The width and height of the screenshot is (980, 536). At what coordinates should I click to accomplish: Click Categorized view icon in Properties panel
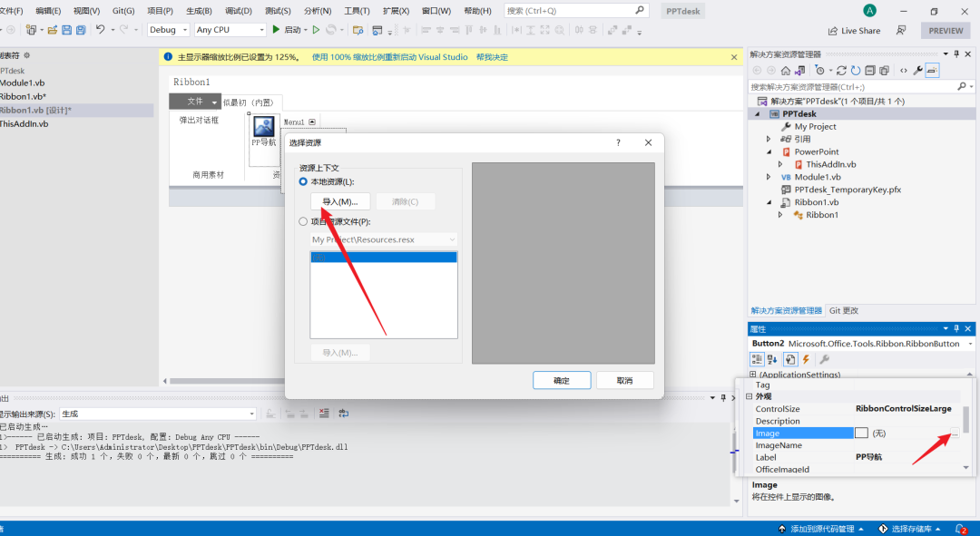[757, 359]
